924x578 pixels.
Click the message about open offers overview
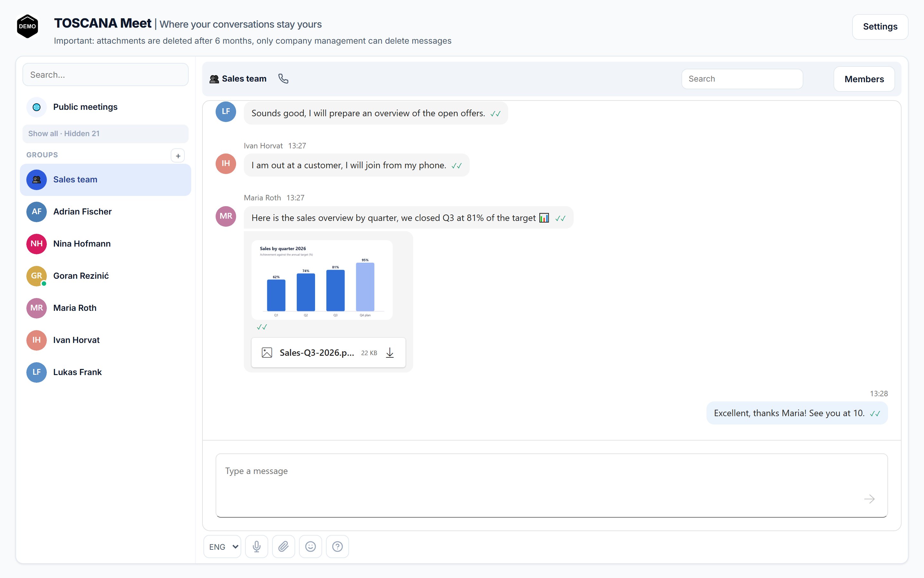(376, 113)
